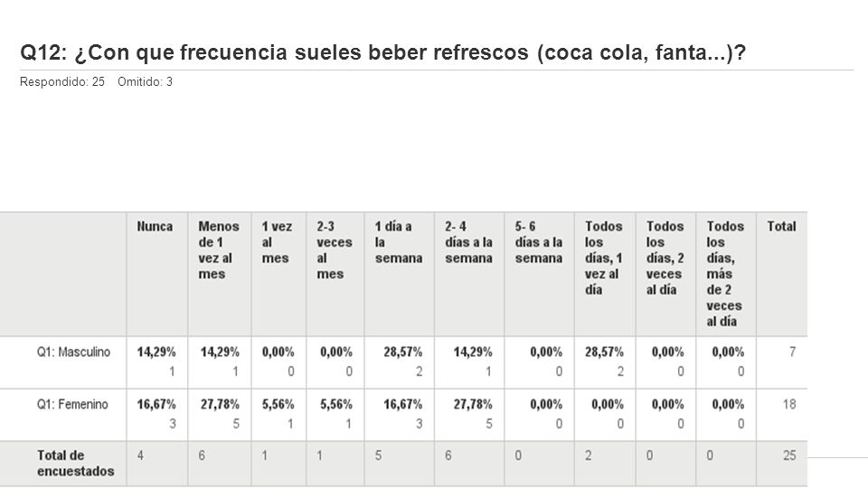Click the Menos de 1 vez al mes header
868x488 pixels.
(219, 250)
